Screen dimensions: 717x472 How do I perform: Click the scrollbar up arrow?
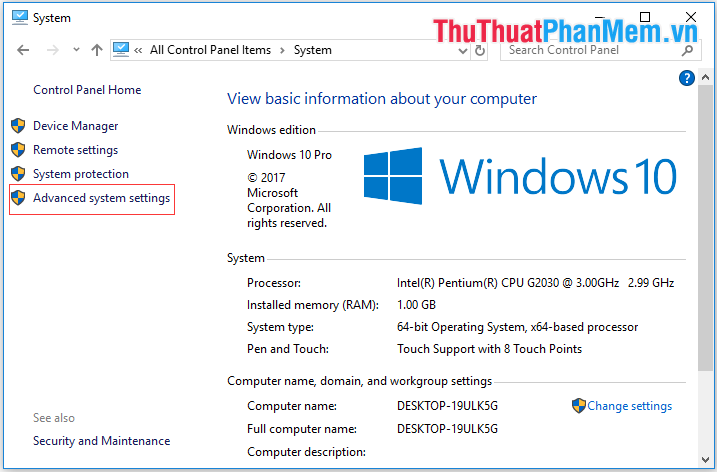[705, 78]
